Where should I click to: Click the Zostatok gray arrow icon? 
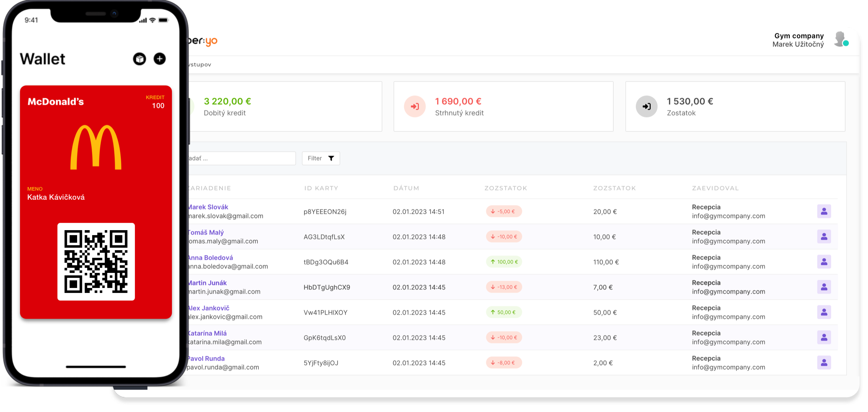coord(647,107)
